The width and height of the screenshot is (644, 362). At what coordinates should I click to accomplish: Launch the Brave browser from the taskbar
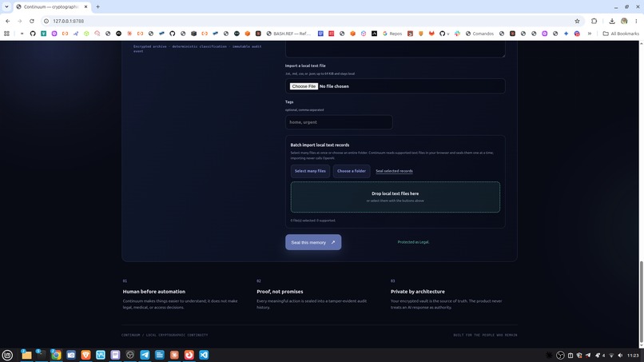pos(85,355)
